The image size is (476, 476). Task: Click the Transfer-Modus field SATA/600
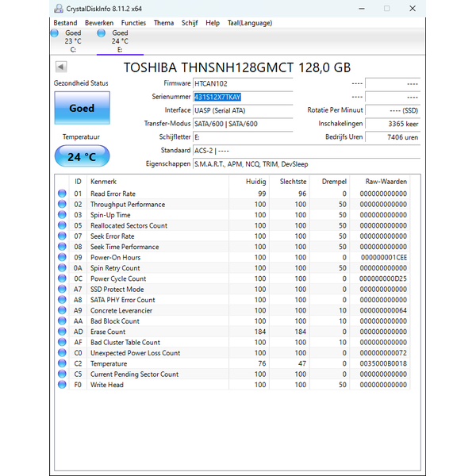coord(243,124)
